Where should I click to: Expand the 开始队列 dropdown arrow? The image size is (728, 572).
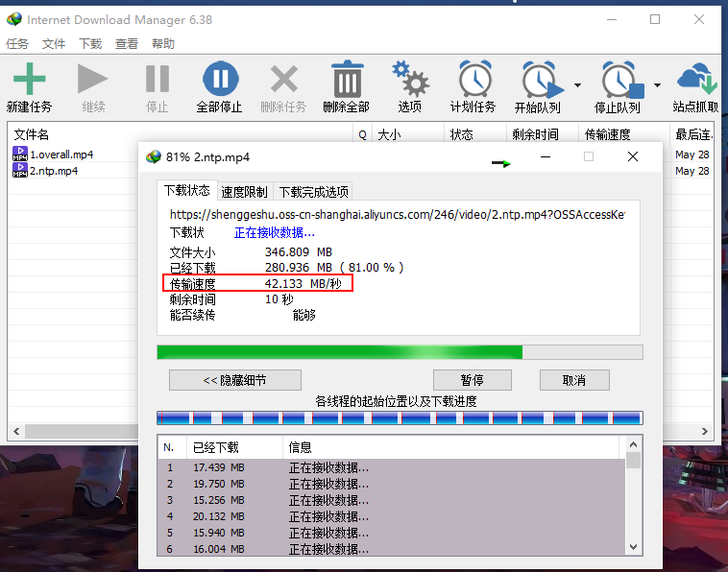point(577,85)
